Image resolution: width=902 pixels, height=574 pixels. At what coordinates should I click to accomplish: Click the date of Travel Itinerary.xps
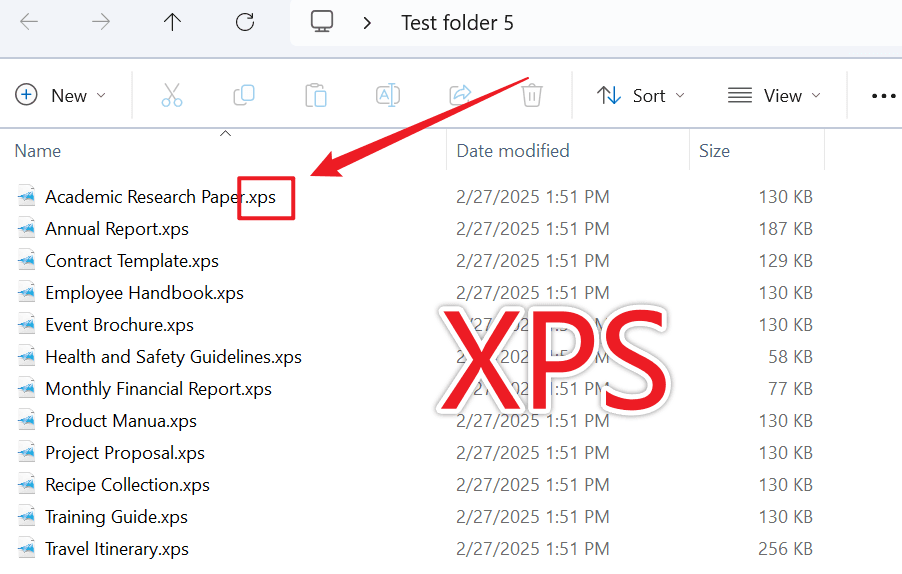533,549
